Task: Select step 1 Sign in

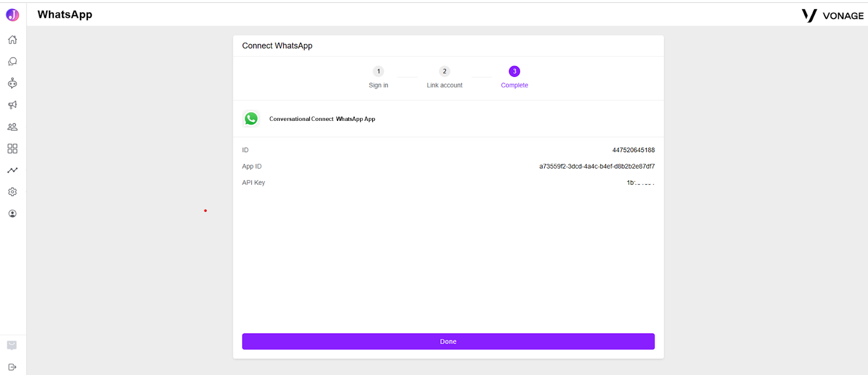Action: tap(379, 77)
